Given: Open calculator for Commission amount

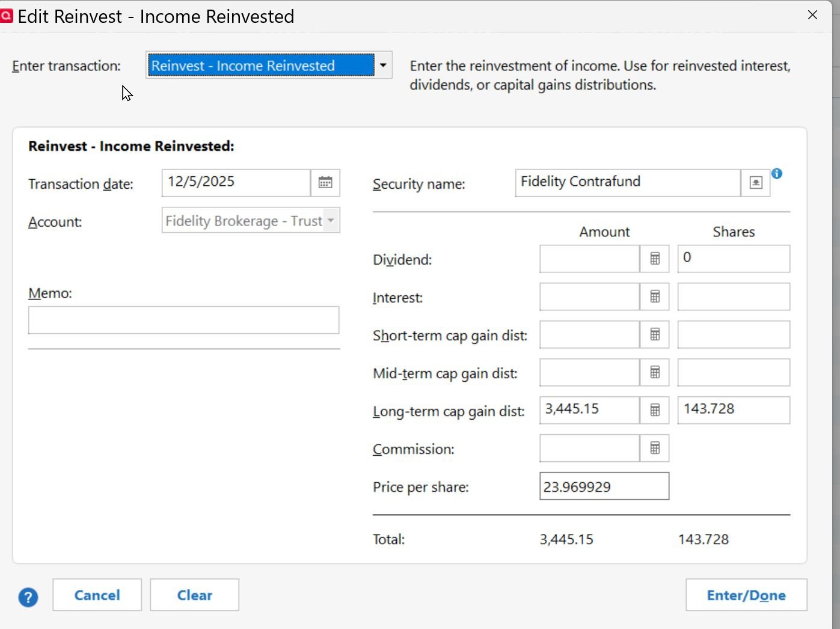Looking at the screenshot, I should (655, 448).
